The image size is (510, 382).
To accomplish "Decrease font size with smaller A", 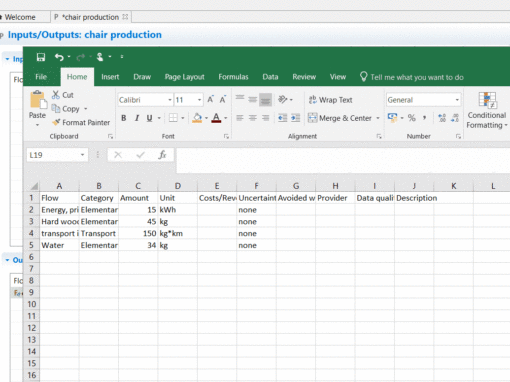I will coord(223,100).
